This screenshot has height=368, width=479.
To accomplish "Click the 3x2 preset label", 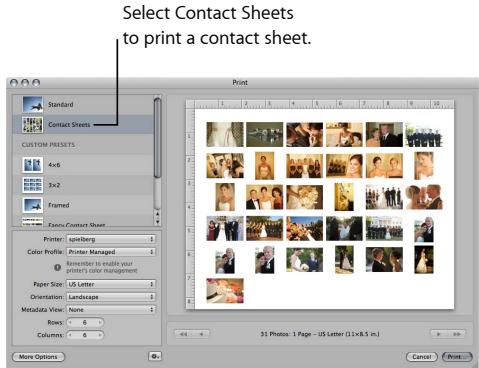I will click(x=54, y=185).
